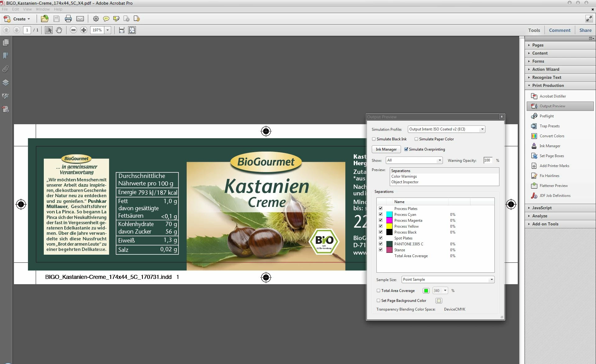Image resolution: width=596 pixels, height=364 pixels.
Task: Open the View menu
Action: [27, 9]
